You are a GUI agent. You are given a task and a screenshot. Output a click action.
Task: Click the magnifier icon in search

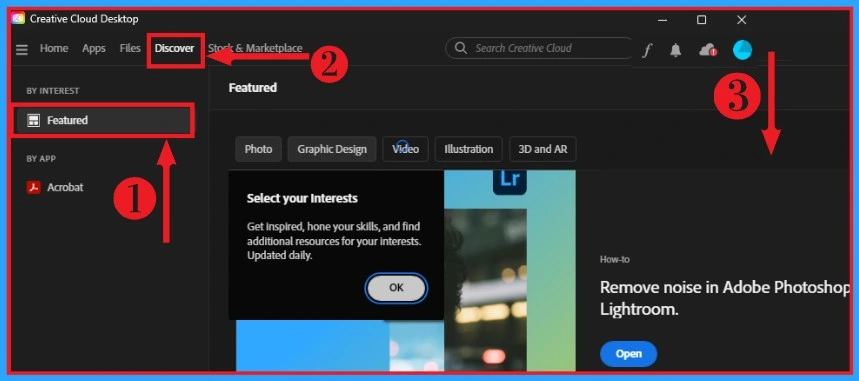click(x=461, y=48)
